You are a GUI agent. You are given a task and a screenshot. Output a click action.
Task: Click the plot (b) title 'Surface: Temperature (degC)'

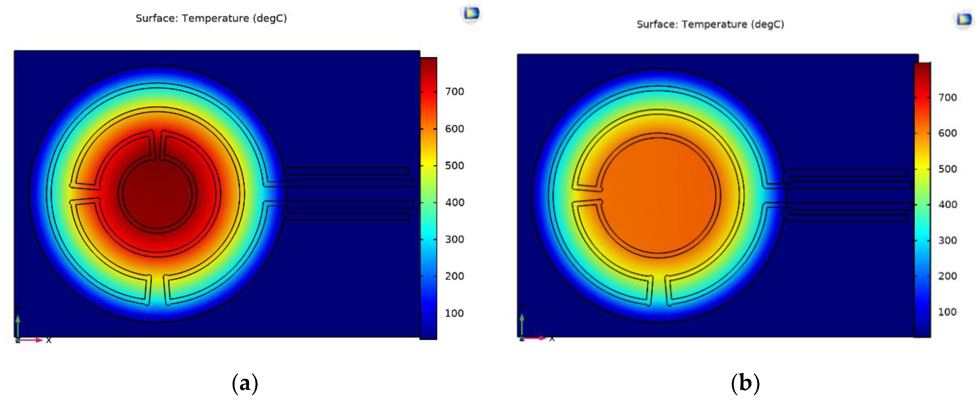tap(710, 24)
